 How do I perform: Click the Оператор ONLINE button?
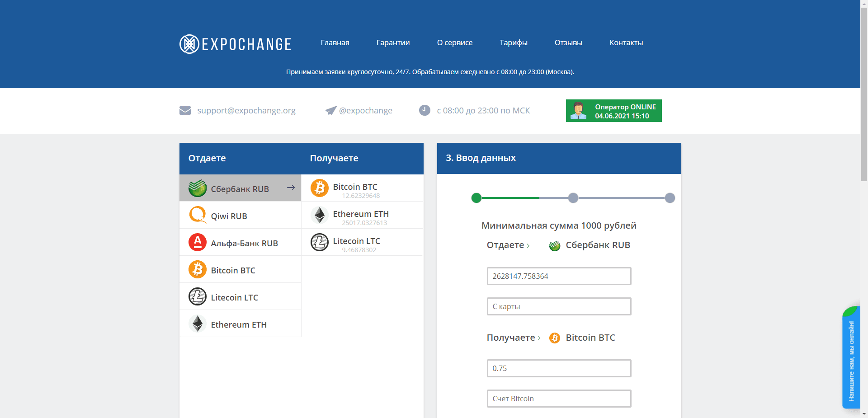pyautogui.click(x=613, y=111)
